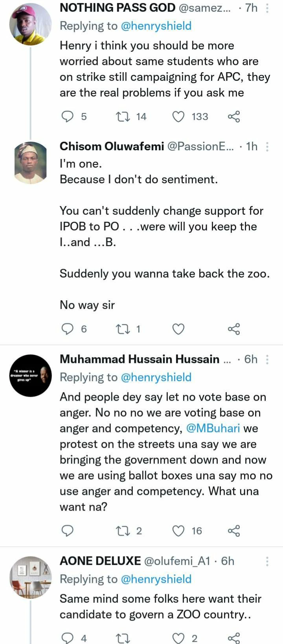Viewport: 283px width, 644px height.
Task: Open more options for Muhammad Hussain's tweet
Action: pos(267,359)
